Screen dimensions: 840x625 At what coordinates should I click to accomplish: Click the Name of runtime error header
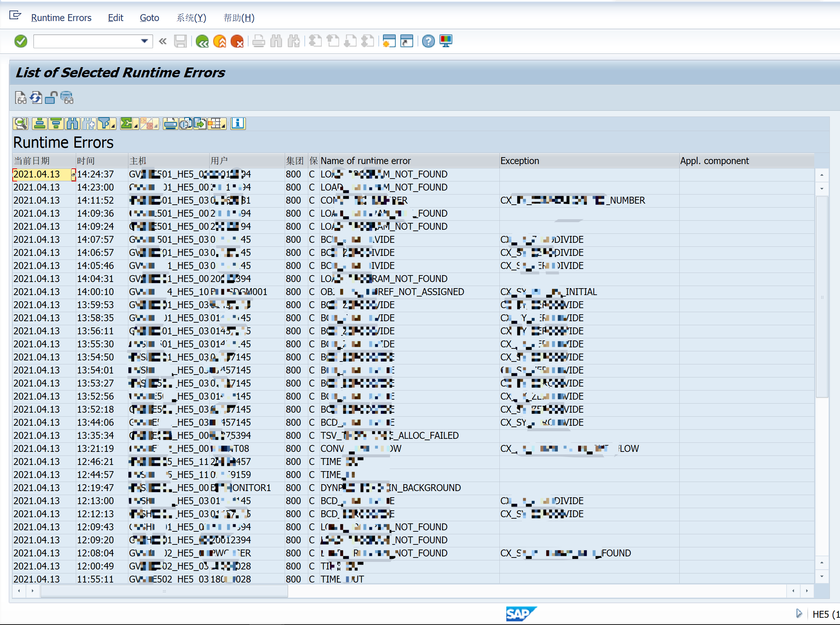[365, 161]
